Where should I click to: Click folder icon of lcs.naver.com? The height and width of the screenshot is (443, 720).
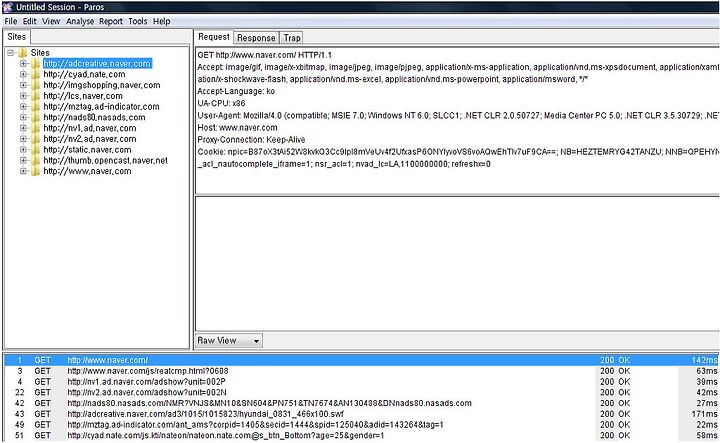point(35,96)
